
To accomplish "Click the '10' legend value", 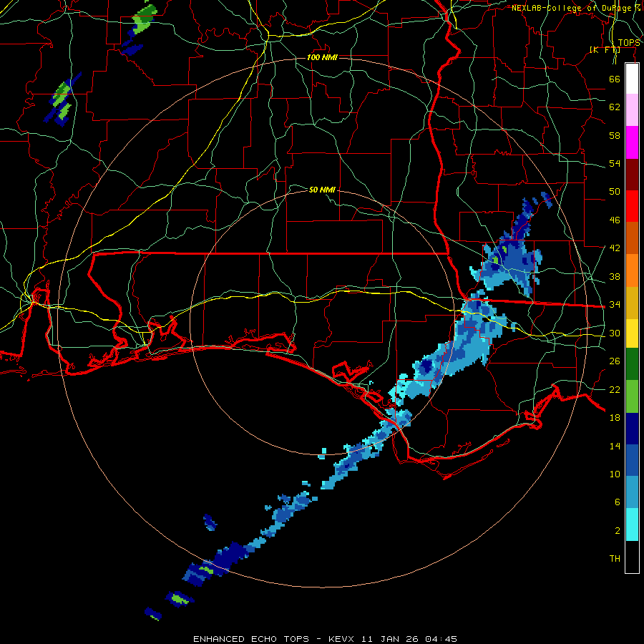I will pos(615,474).
